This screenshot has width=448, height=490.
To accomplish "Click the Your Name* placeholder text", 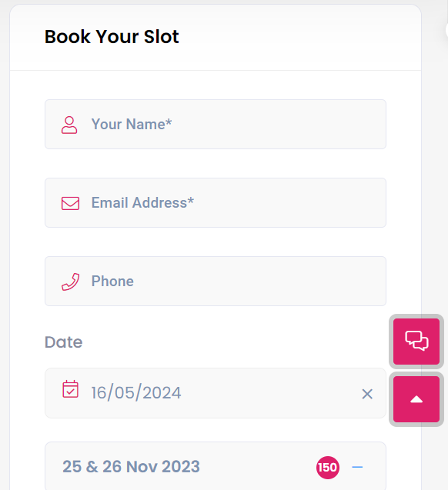I will tap(132, 125).
